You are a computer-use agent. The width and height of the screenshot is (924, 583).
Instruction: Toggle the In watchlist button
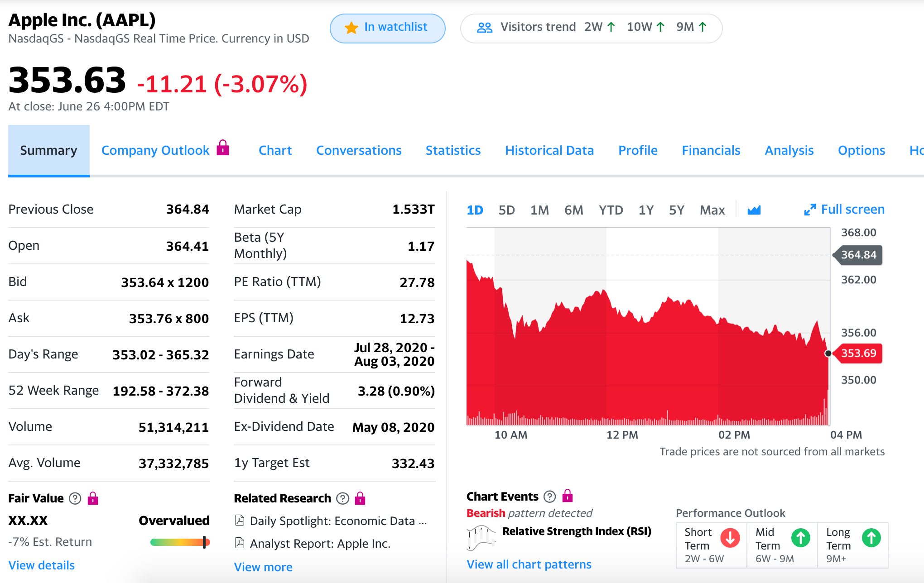tap(388, 28)
